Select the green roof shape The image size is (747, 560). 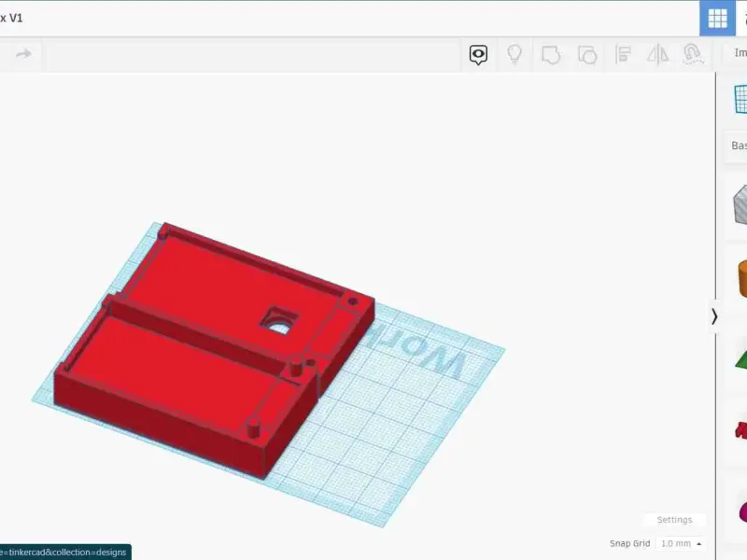[741, 359]
